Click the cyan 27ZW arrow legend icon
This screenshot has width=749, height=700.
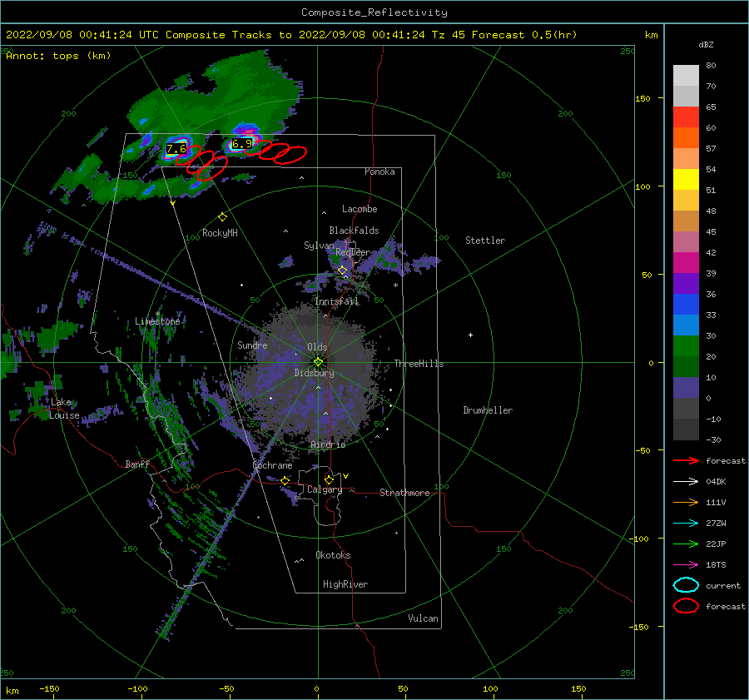tap(686, 524)
